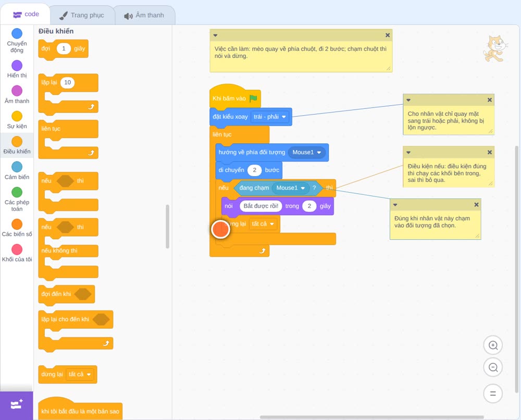Open the Cảm biến block category
The height and width of the screenshot is (420, 521).
pyautogui.click(x=17, y=170)
